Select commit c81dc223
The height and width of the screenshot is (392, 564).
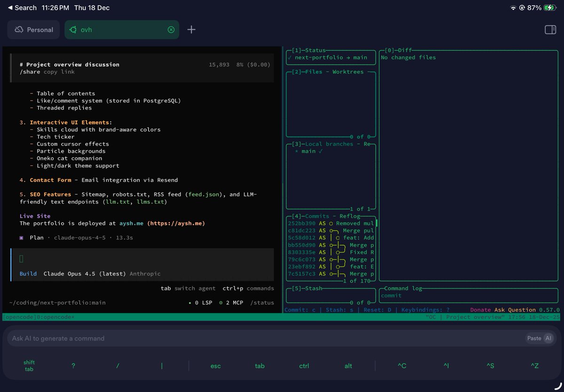click(x=331, y=231)
